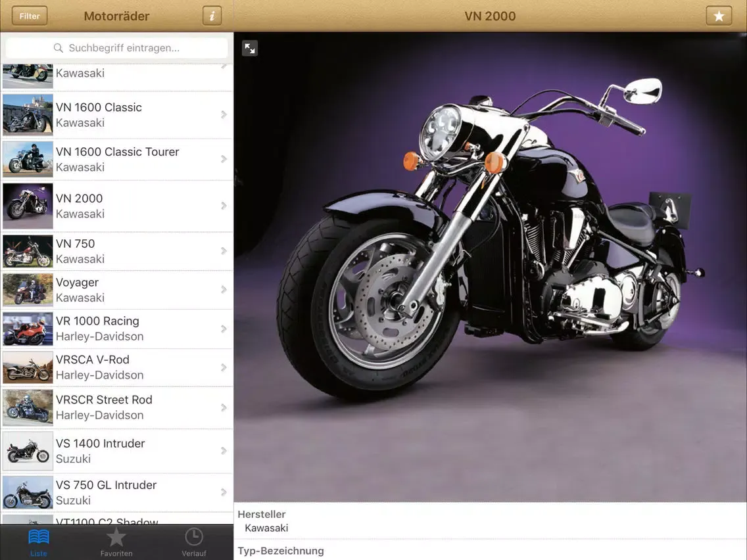
Task: Open the VN 1600 Classic entry
Action: click(x=117, y=115)
